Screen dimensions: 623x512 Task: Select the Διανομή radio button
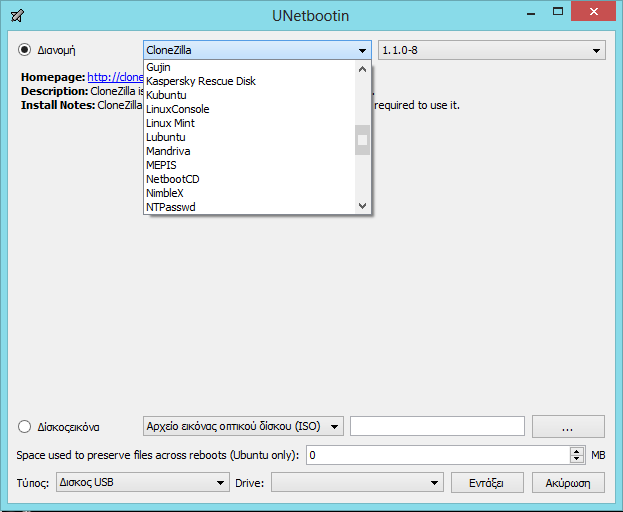coord(24,50)
